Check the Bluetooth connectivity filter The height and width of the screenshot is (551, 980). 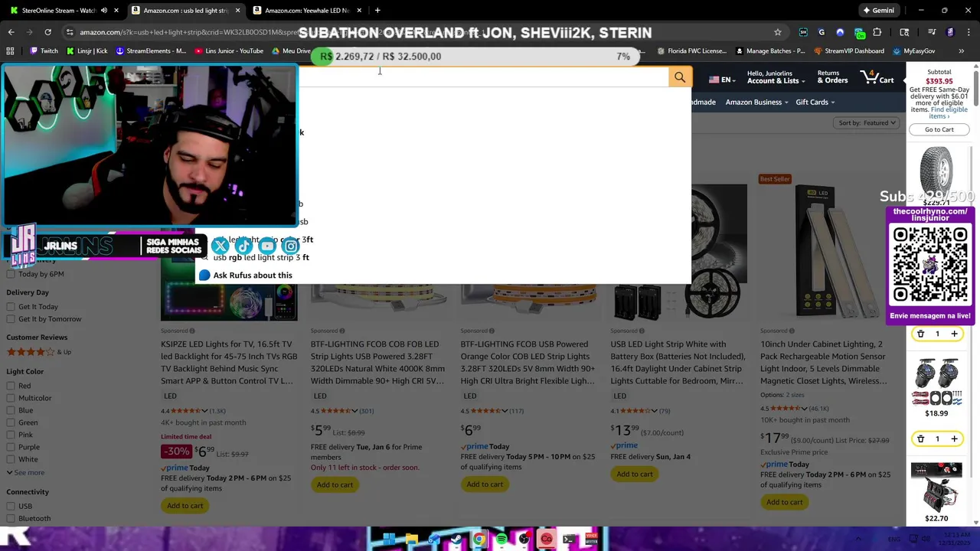click(x=11, y=518)
